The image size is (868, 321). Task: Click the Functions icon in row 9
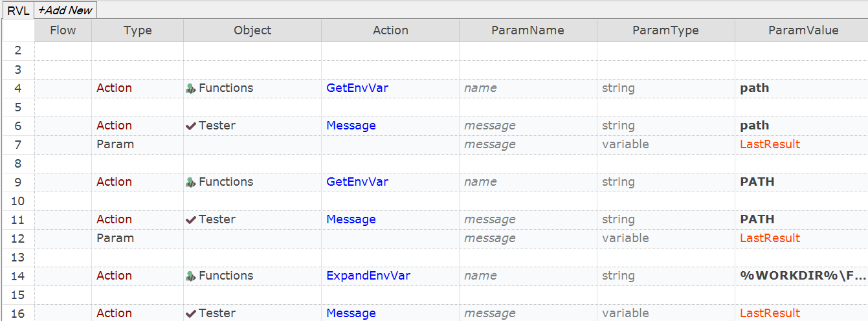pyautogui.click(x=190, y=183)
